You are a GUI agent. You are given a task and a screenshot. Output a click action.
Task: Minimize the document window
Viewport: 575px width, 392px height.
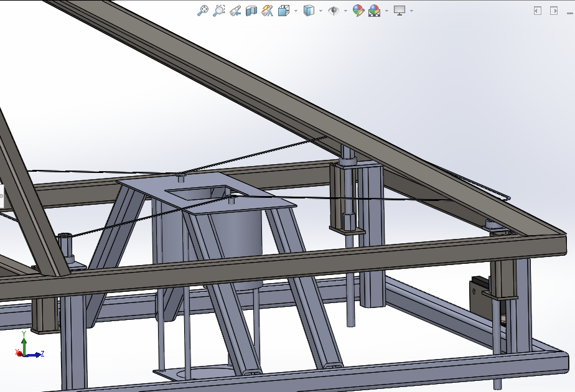tap(569, 13)
